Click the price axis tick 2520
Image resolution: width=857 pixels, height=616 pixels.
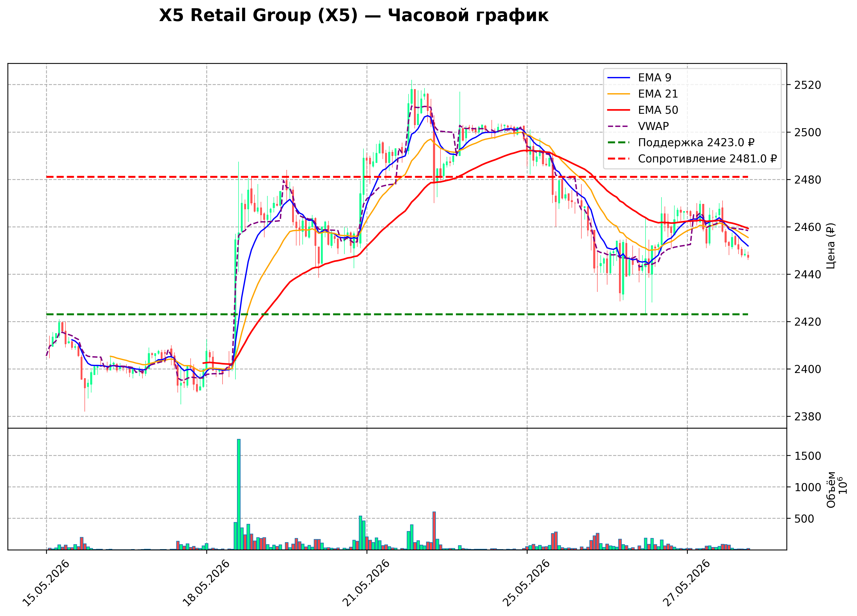pyautogui.click(x=808, y=85)
